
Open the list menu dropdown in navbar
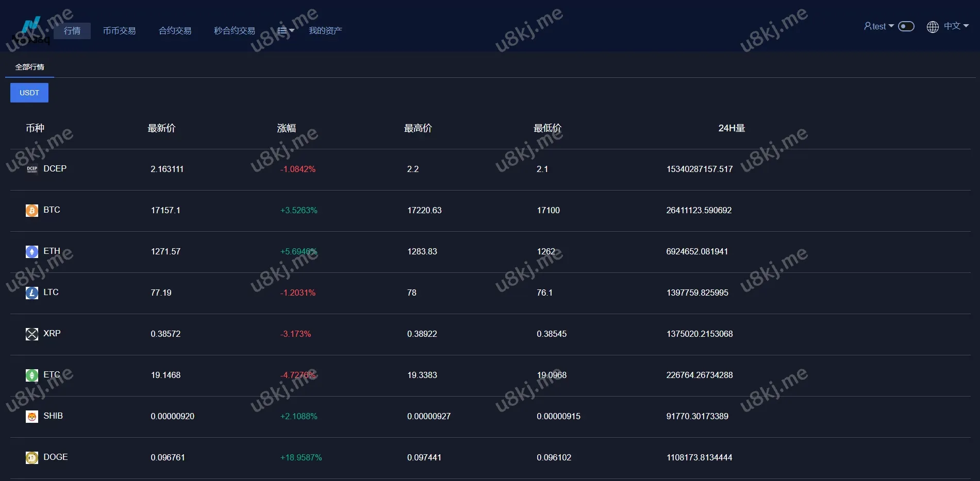point(286,31)
